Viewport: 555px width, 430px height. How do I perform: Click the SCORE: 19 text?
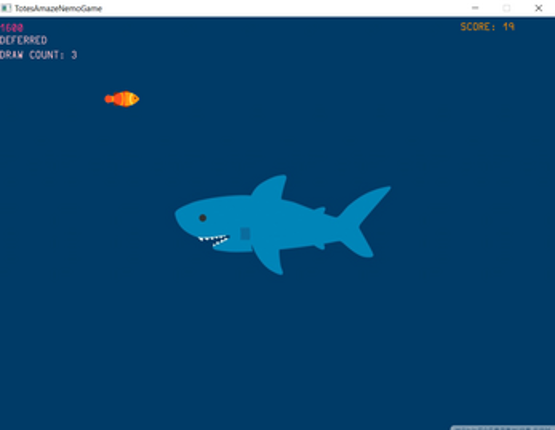(487, 27)
